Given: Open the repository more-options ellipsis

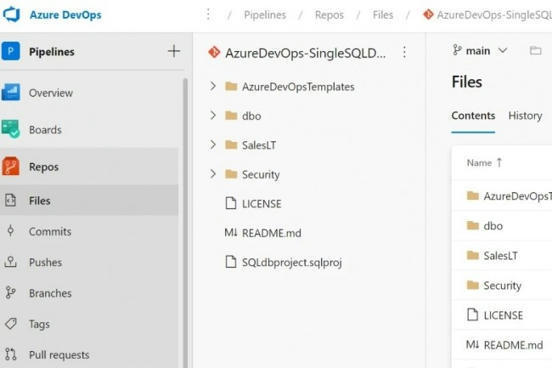Looking at the screenshot, I should coord(404,52).
